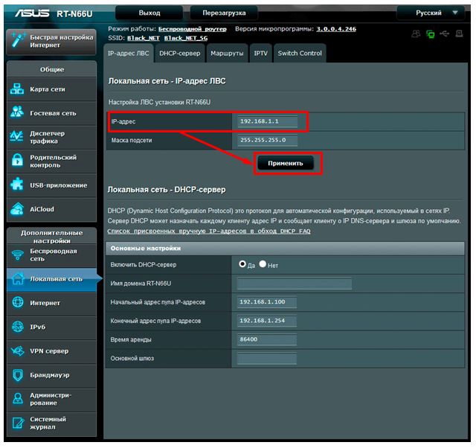Viewport: 476px width, 448px height.
Task: Click the Основные настройки section header
Action: pyautogui.click(x=285, y=248)
